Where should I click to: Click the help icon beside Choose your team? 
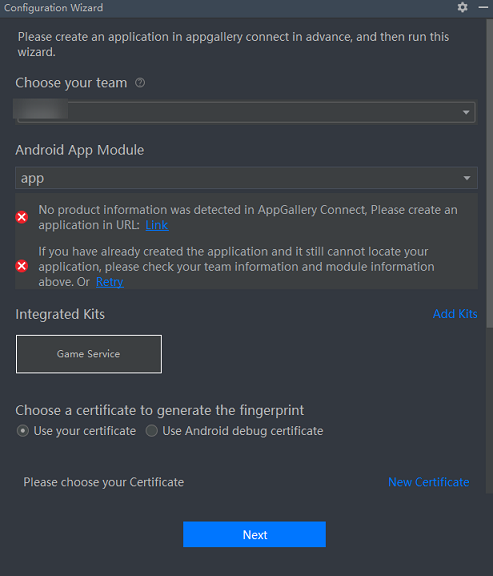tap(140, 83)
